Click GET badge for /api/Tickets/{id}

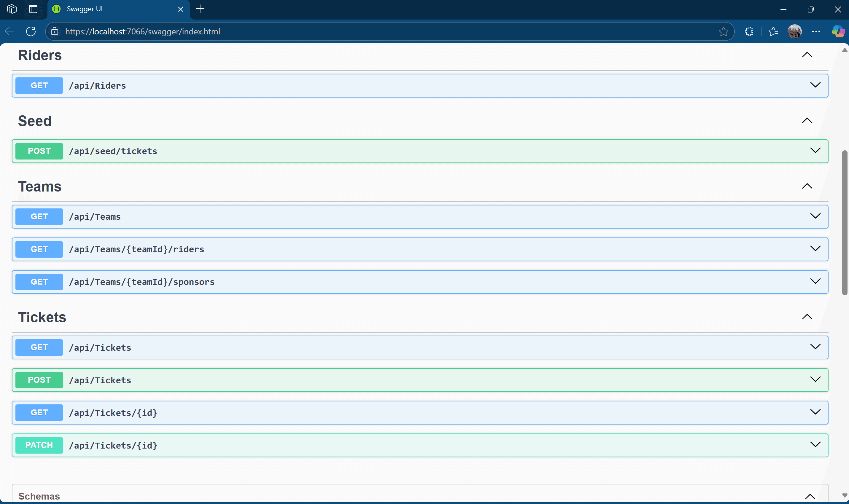pyautogui.click(x=39, y=413)
